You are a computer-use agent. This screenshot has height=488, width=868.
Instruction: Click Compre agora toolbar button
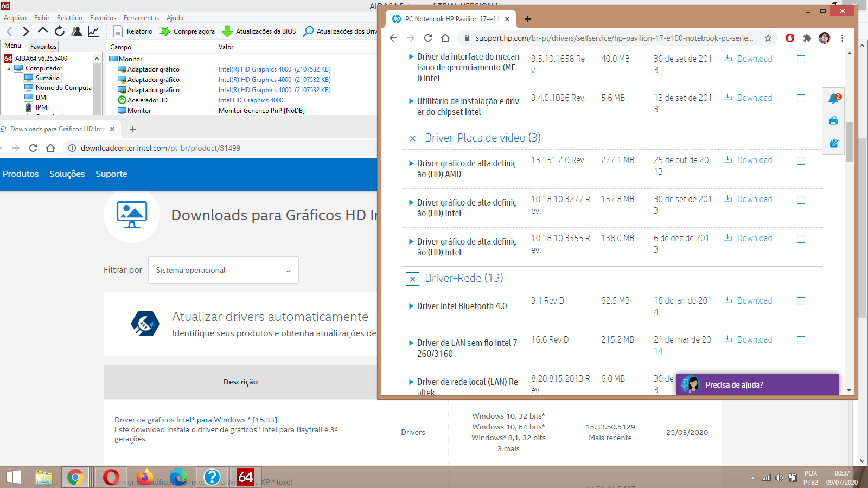[187, 31]
